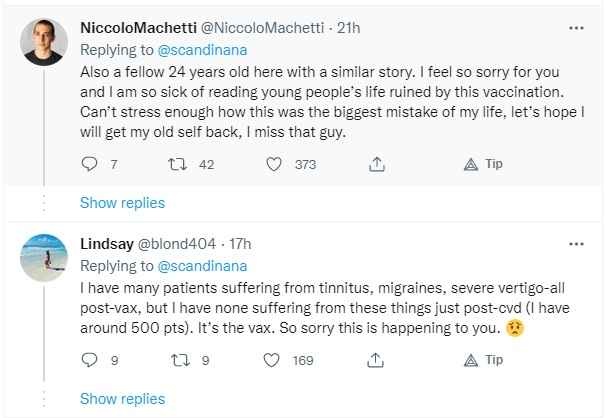This screenshot has width=607, height=418.
Task: Open more options on Lindsay's tweet
Action: (x=576, y=243)
